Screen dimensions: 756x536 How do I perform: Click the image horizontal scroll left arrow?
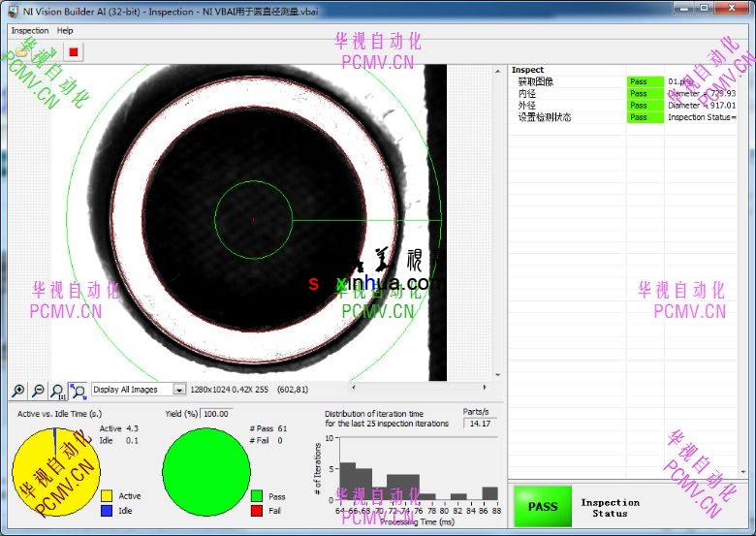tap(354, 387)
